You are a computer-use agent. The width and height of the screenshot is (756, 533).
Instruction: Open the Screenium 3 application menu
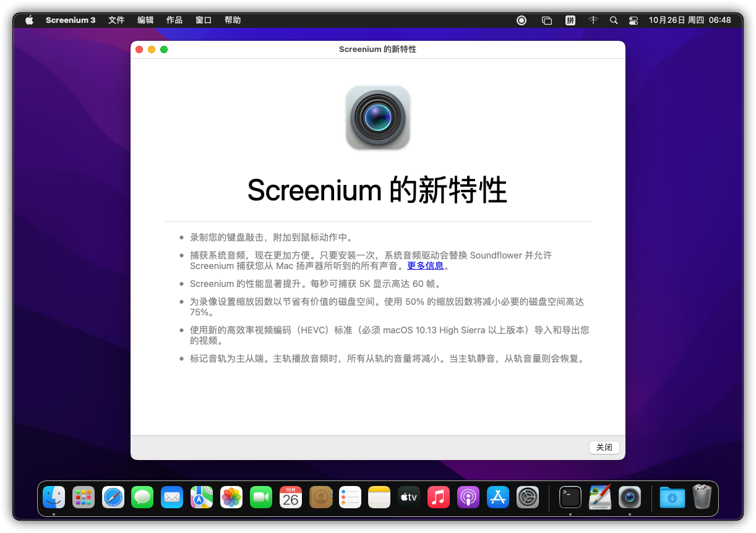tap(71, 20)
